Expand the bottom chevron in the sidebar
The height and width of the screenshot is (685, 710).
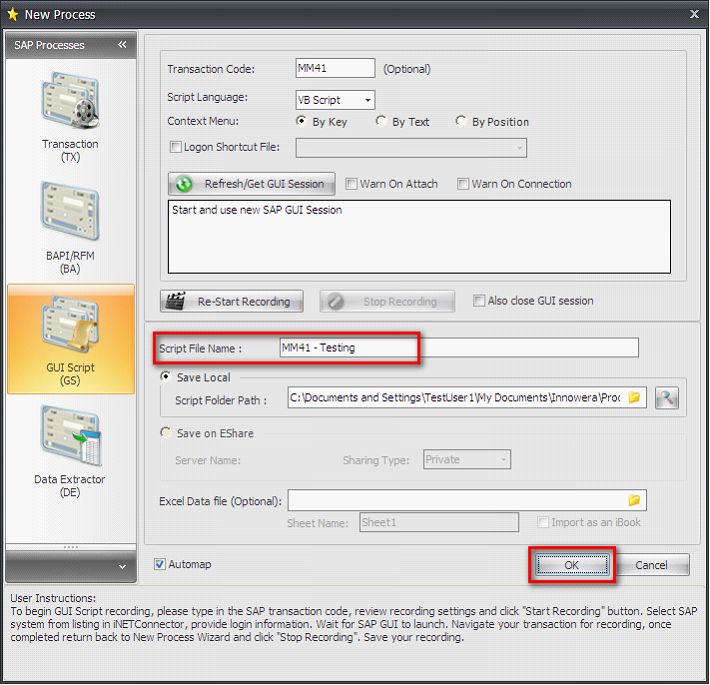click(x=122, y=566)
